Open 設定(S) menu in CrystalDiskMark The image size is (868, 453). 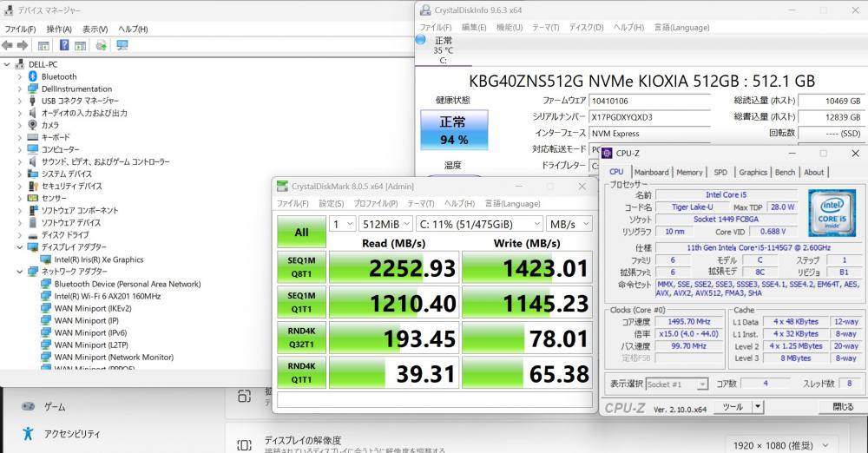[x=331, y=203]
